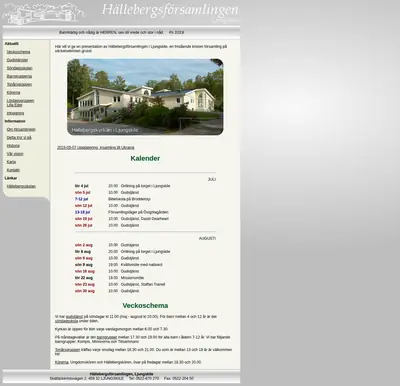Click the '13-18 jul' calendar date

[x=83, y=212]
